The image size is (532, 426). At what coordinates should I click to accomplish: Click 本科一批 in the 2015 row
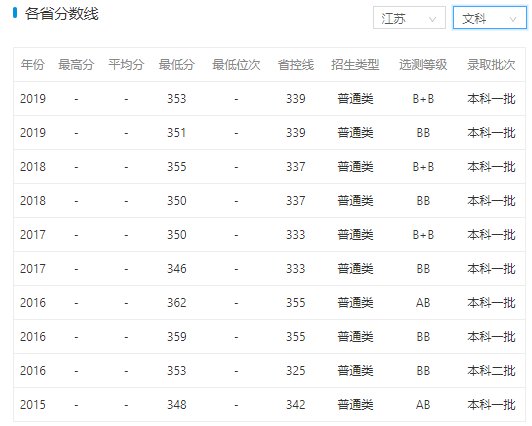coord(491,405)
